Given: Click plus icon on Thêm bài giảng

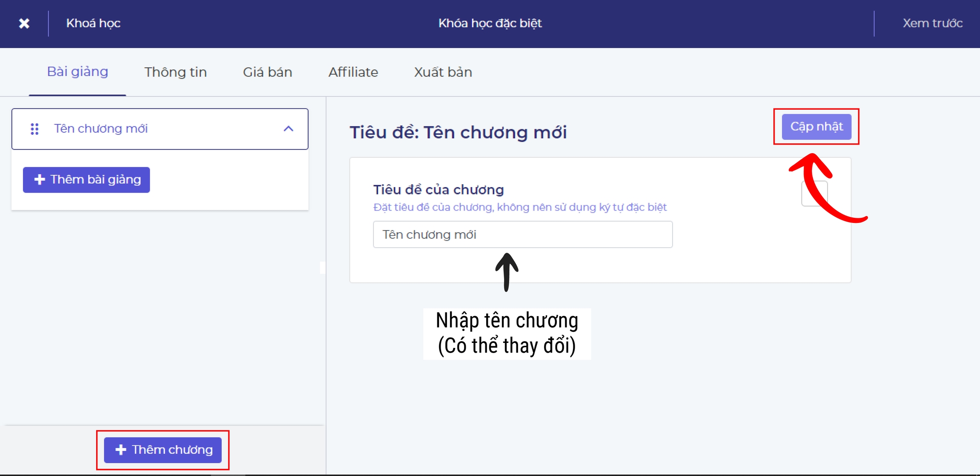Looking at the screenshot, I should coord(40,180).
